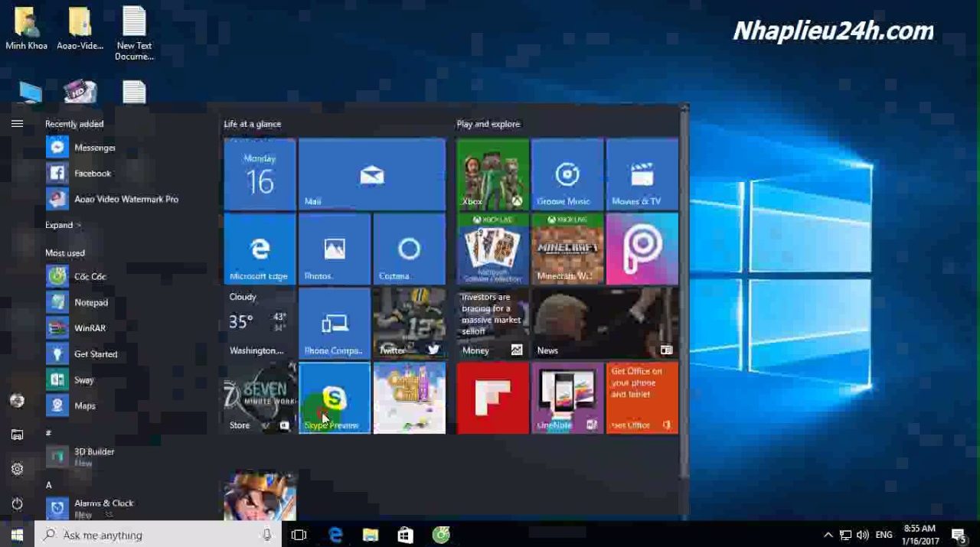Launch Microsoft Edge tile
Image resolution: width=980 pixels, height=547 pixels.
click(x=260, y=249)
